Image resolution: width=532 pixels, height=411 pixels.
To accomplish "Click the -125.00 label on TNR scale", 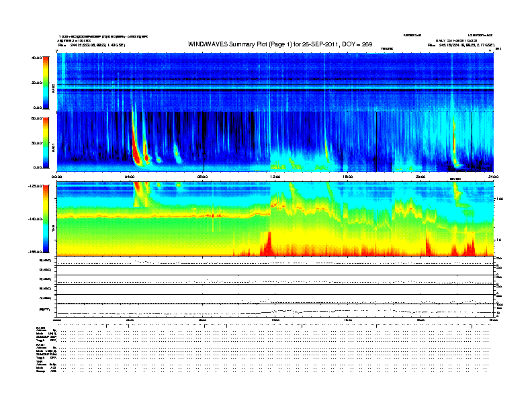I will coord(35,186).
